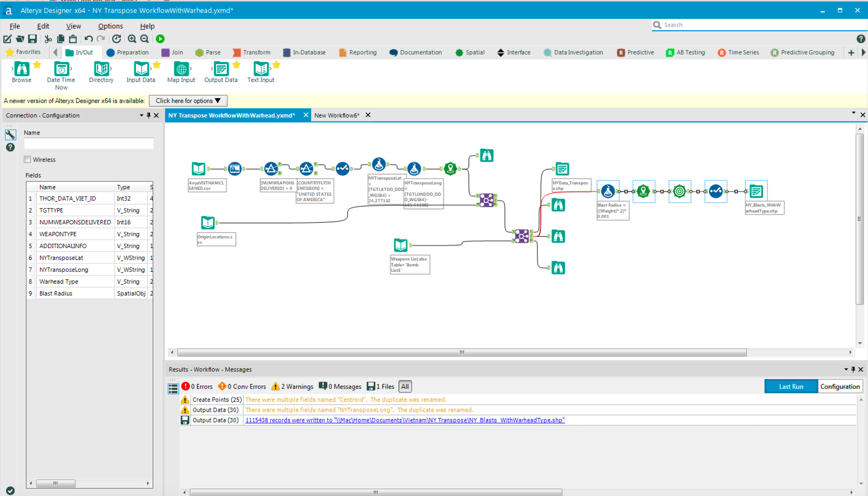The image size is (868, 496).
Task: Add a tool category with plus icon
Action: pyautogui.click(x=851, y=53)
